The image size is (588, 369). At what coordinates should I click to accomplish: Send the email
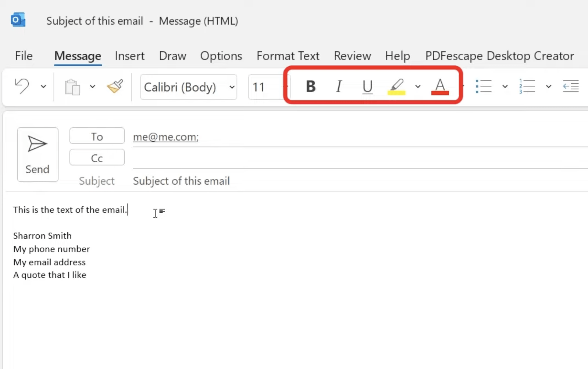pos(38,155)
